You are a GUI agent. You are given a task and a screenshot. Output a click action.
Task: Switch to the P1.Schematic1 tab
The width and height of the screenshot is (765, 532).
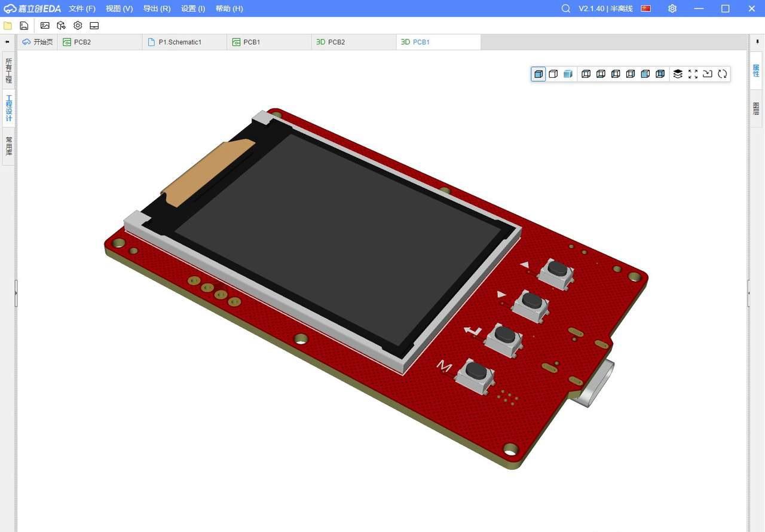pos(179,42)
